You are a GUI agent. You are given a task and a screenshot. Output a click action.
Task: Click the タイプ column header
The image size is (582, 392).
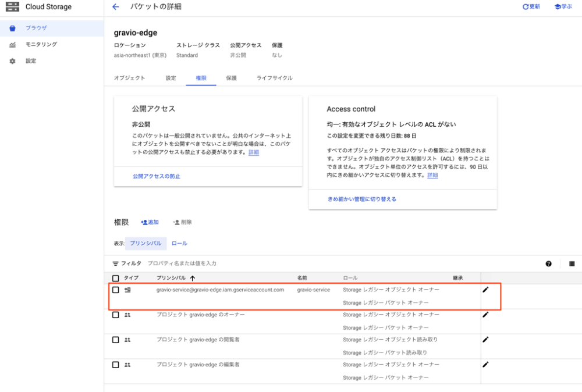pyautogui.click(x=131, y=278)
